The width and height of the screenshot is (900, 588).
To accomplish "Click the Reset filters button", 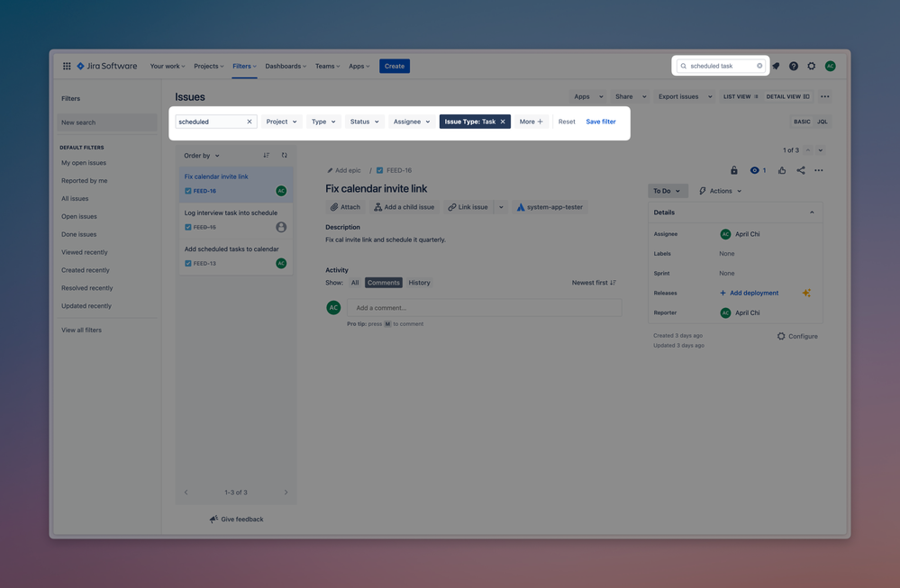I will coord(567,122).
